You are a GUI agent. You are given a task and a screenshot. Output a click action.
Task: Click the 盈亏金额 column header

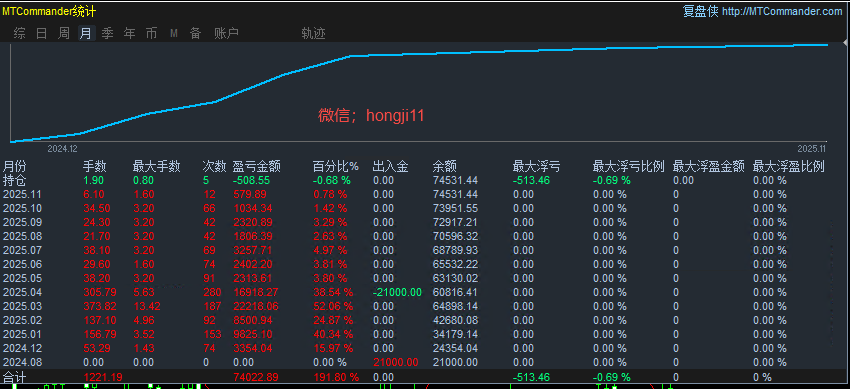(x=256, y=166)
